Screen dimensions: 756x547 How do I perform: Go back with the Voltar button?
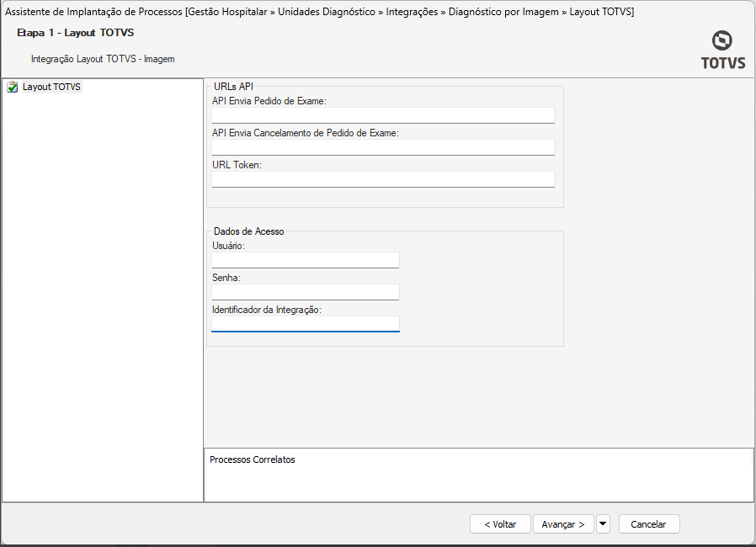(x=500, y=523)
